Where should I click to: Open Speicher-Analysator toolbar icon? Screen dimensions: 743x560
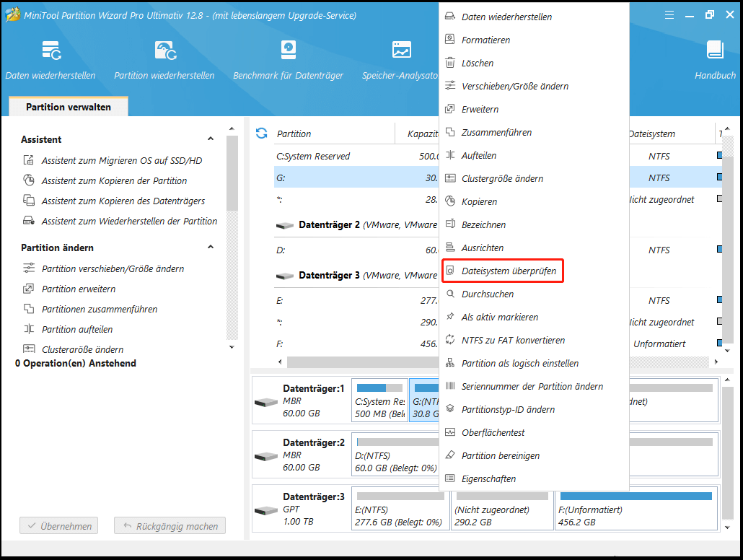[x=401, y=50]
